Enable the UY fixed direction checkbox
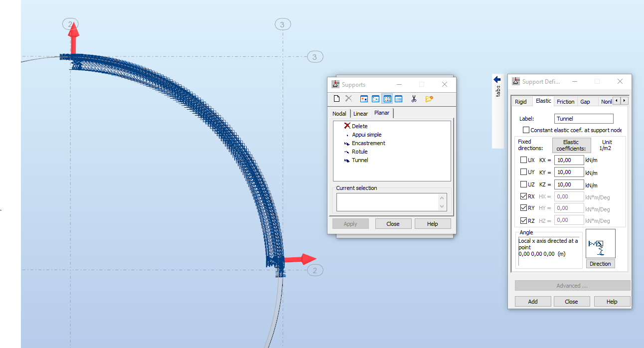This screenshot has height=348, width=644. coord(523,172)
